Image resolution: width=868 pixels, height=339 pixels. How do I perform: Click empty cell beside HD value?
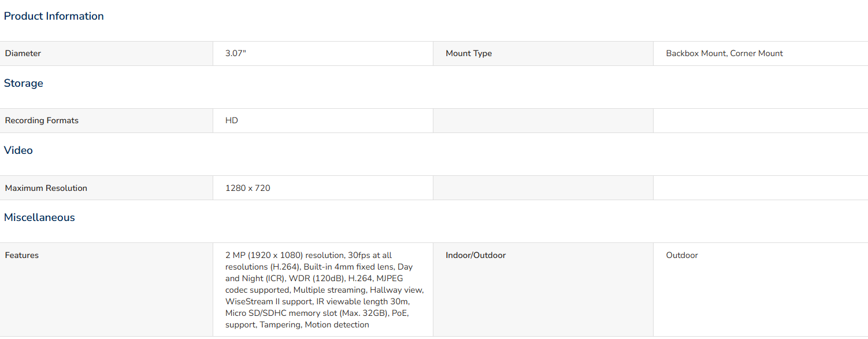tap(543, 120)
